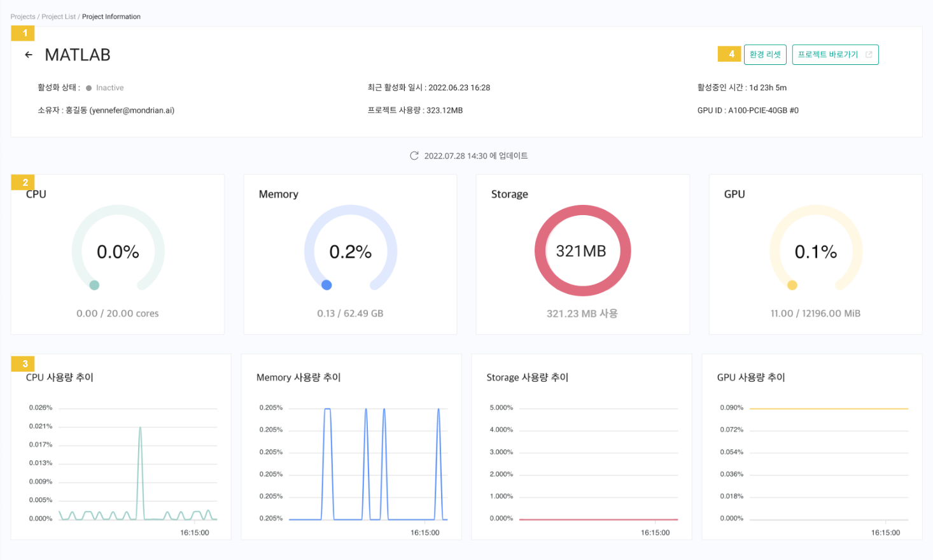This screenshot has width=933, height=560.
Task: Click the external link icon in 프로젝트 바로가기
Action: pos(869,55)
